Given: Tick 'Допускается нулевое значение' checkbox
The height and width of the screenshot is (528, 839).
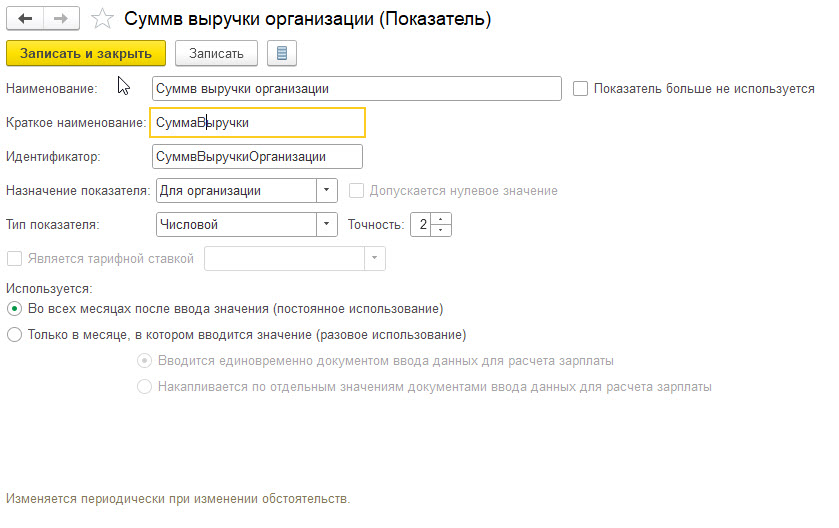Looking at the screenshot, I should click(x=357, y=190).
